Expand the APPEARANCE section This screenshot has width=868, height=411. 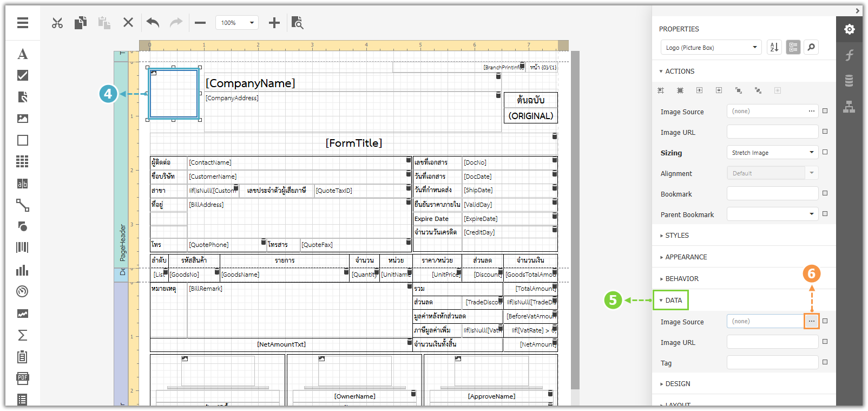pyautogui.click(x=686, y=257)
